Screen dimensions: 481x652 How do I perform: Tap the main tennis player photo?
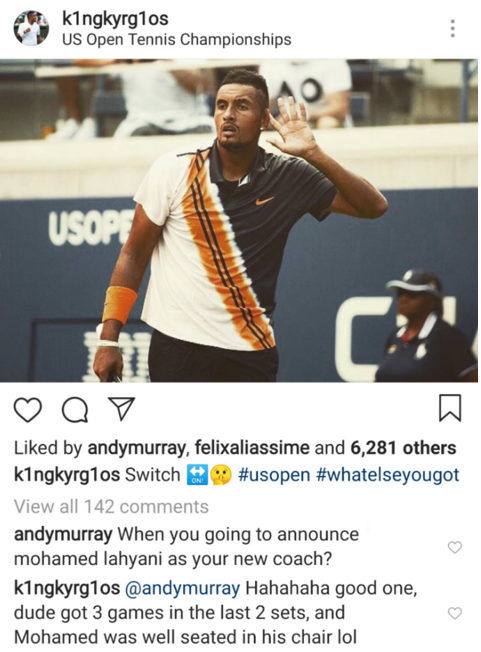[x=239, y=220]
